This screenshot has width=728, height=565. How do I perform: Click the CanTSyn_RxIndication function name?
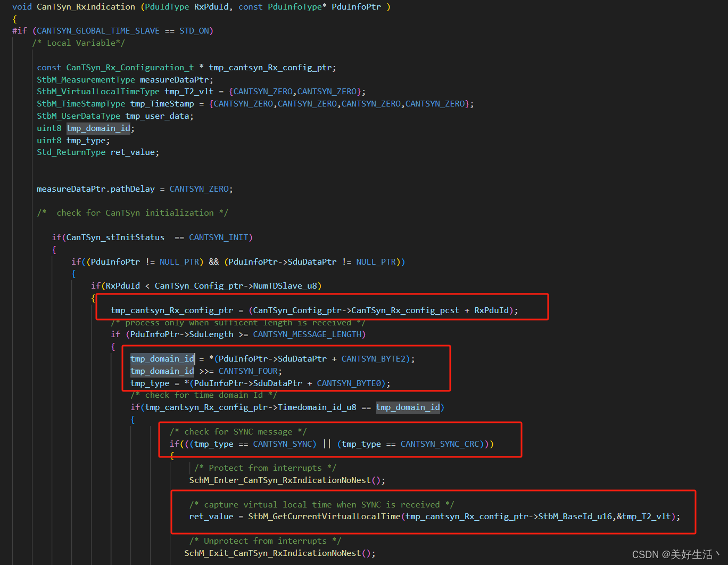[86, 6]
